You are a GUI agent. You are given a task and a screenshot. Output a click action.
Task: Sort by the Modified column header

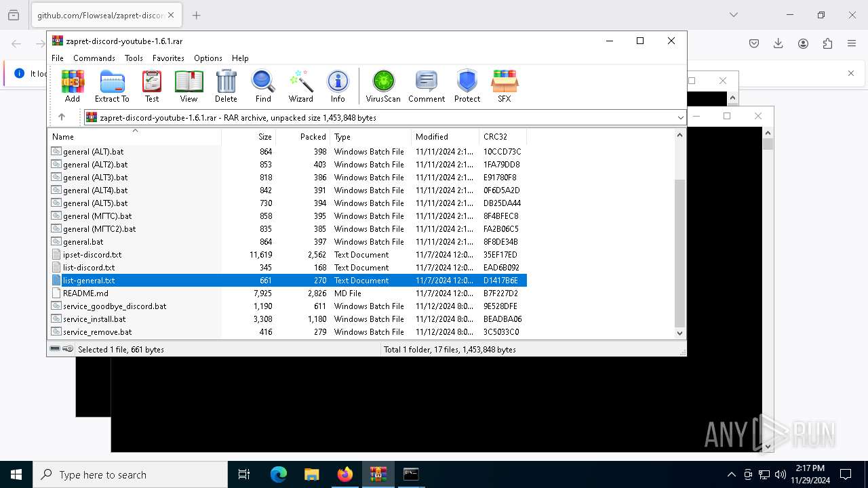click(445, 136)
